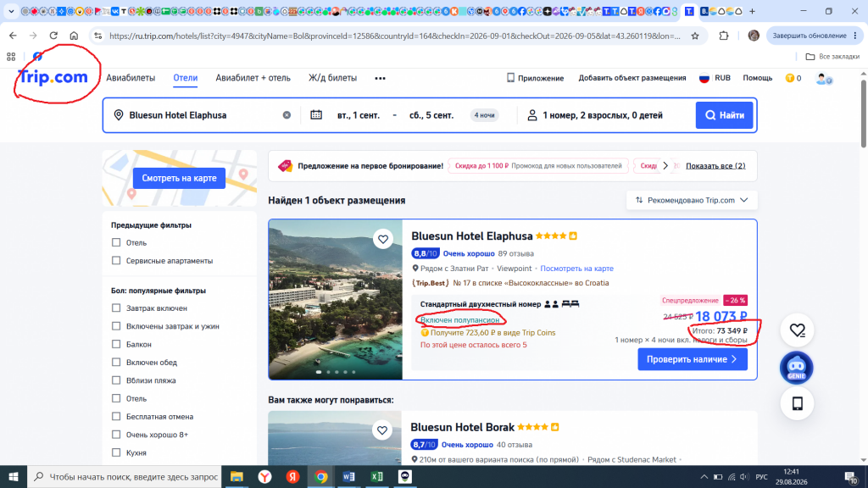Click the guest person icon
The image size is (868, 488).
coord(532,115)
